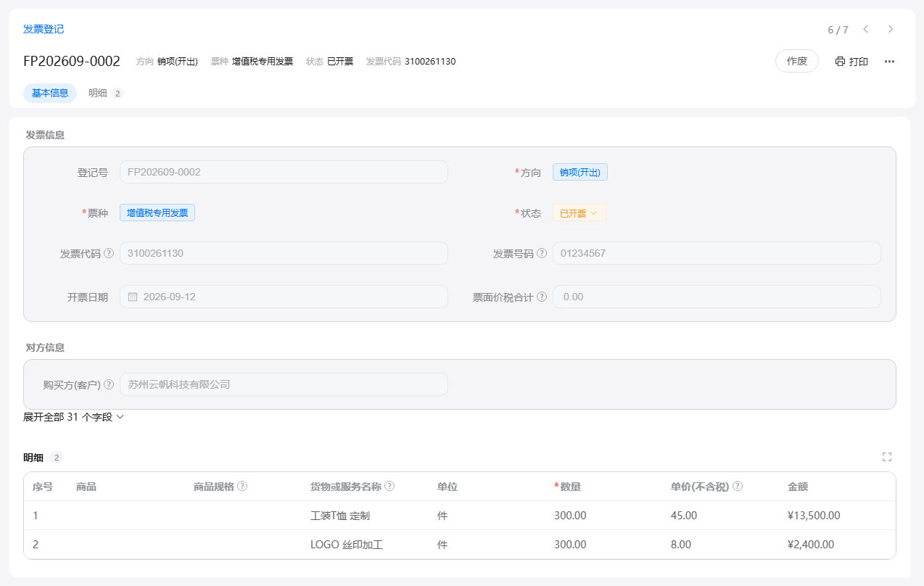Click the 增值税专用发票 tag in 票种 field
Viewport: 924px width, 586px height.
[x=157, y=213]
